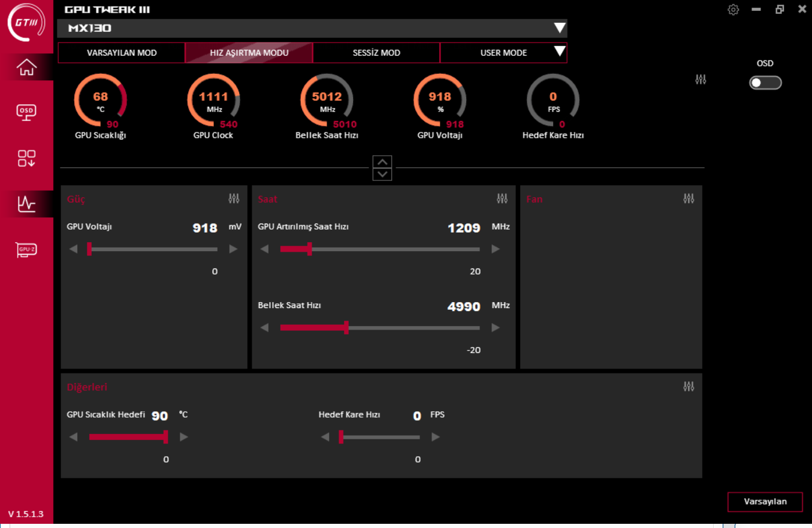Screen dimensions: 812x528
Task: Click the Fan panel title
Action: click(535, 199)
